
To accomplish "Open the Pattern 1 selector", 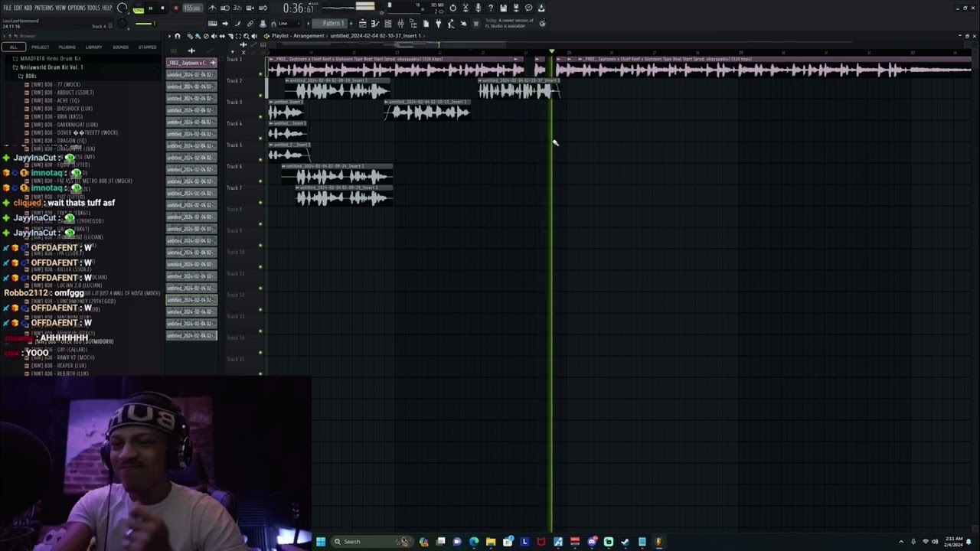I will pos(334,24).
